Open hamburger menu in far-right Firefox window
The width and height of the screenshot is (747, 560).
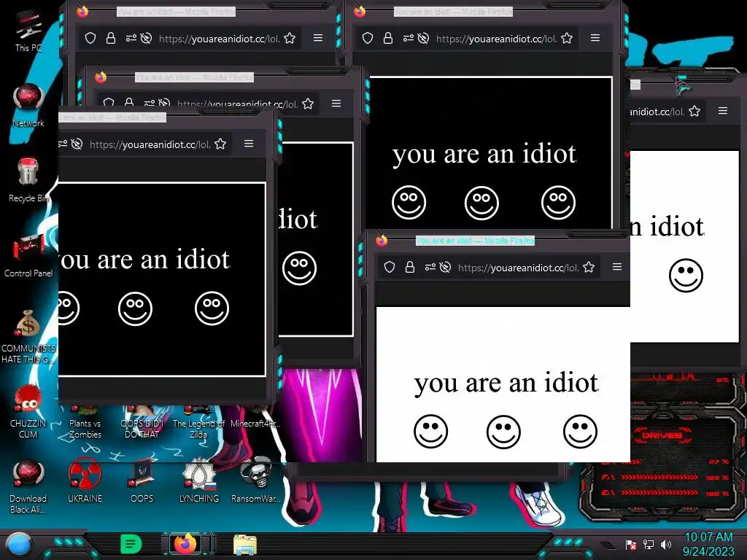723,111
